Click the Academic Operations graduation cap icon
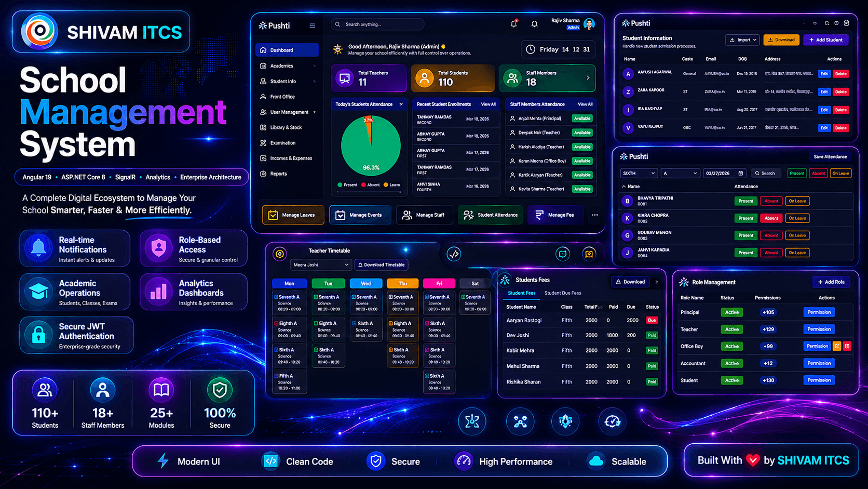The height and width of the screenshot is (489, 868). coord(38,292)
